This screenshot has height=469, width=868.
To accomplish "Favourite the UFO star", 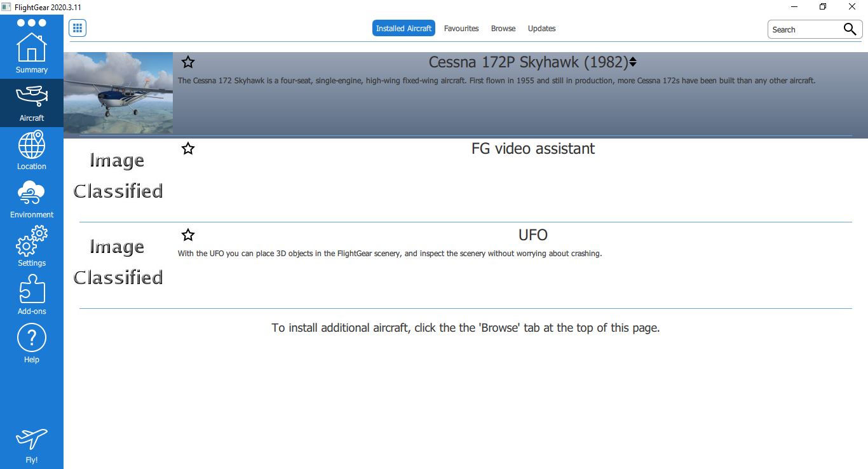I will [x=188, y=235].
